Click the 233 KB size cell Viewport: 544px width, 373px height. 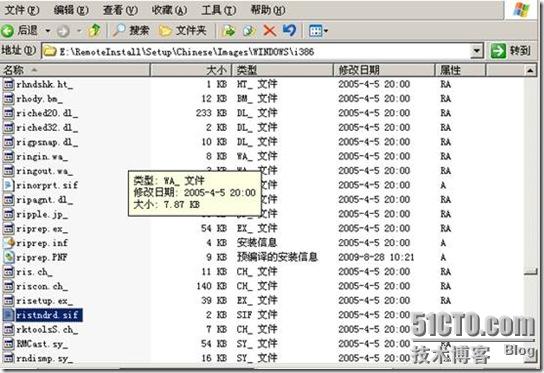211,113
